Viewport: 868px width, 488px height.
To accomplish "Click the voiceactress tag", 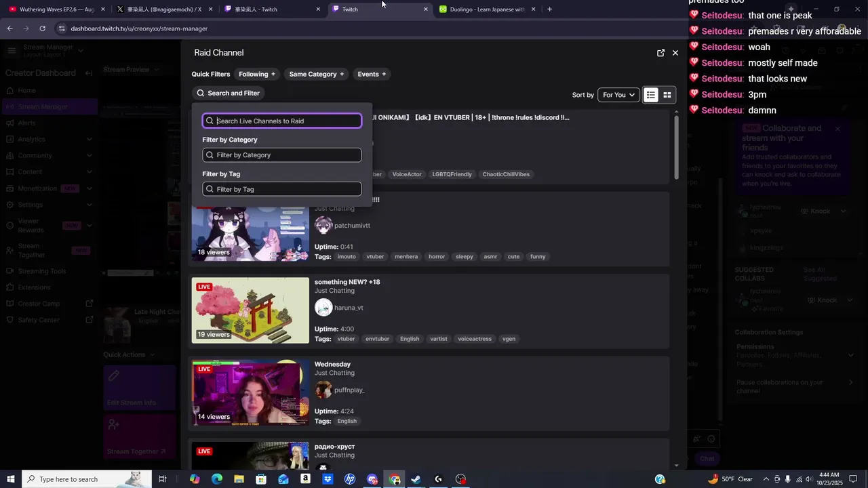I will [475, 339].
